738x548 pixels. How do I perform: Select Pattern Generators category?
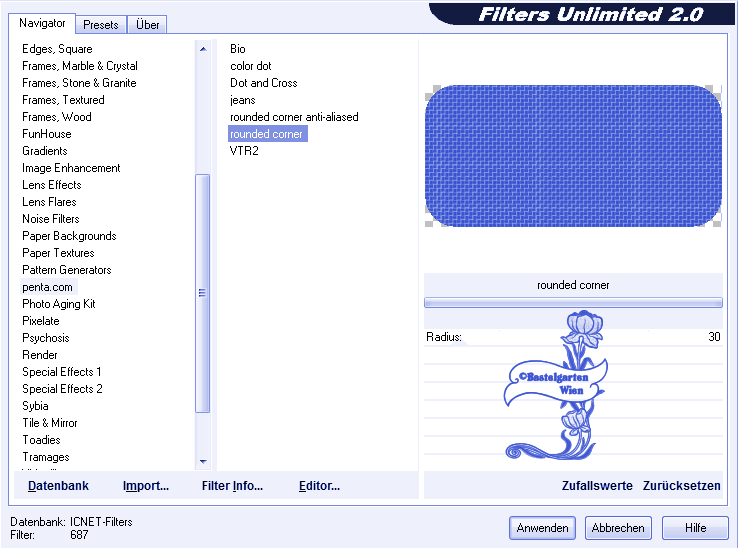[x=66, y=270]
